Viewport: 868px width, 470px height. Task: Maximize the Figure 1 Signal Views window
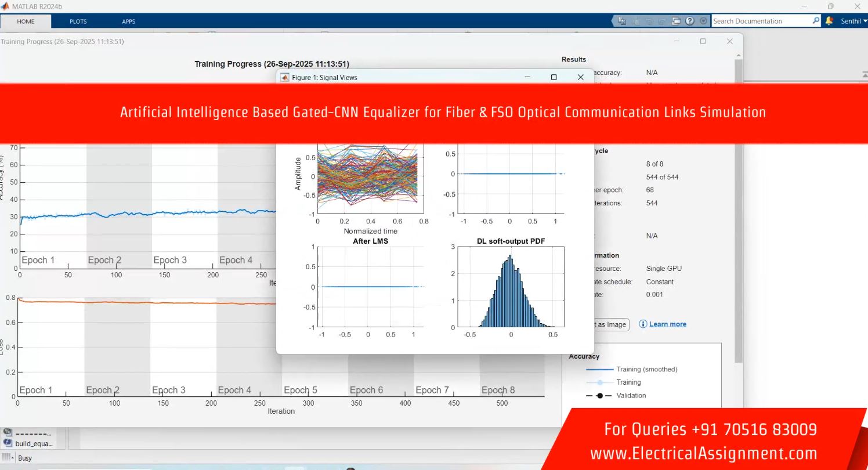pos(554,77)
